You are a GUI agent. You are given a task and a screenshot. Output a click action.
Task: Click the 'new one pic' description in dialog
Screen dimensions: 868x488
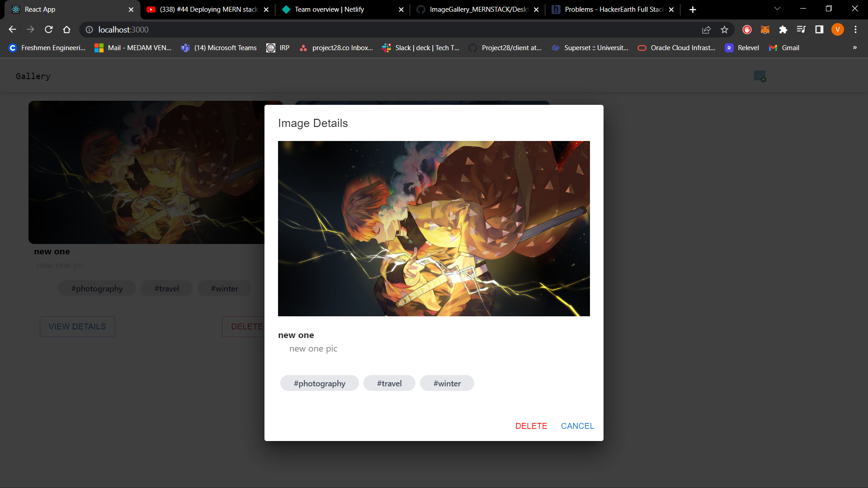(313, 348)
